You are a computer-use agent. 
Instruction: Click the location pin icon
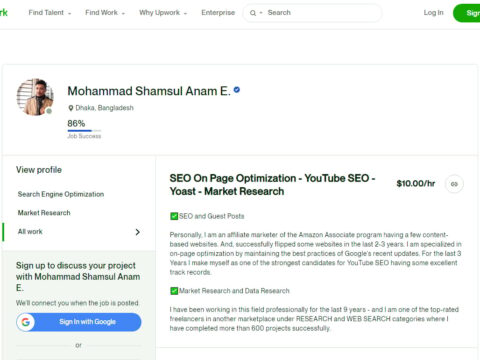coord(70,108)
